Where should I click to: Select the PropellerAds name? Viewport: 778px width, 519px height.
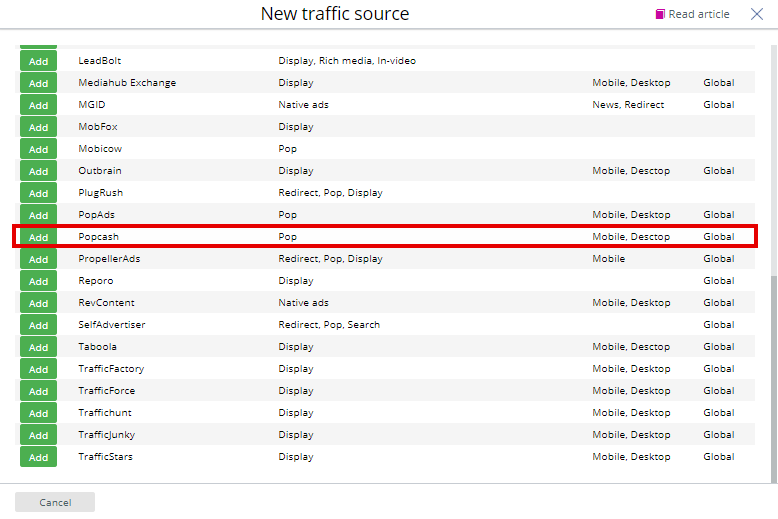pos(109,259)
